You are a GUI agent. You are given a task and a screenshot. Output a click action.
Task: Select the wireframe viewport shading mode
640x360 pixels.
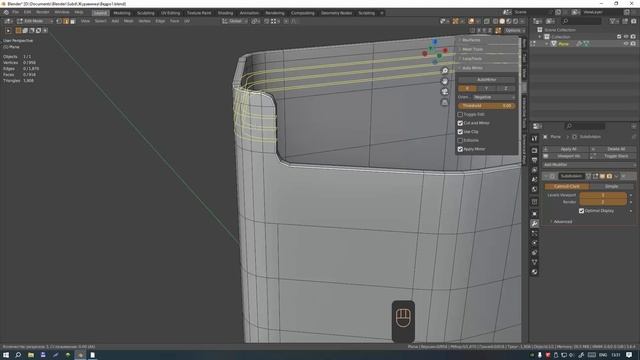point(495,21)
